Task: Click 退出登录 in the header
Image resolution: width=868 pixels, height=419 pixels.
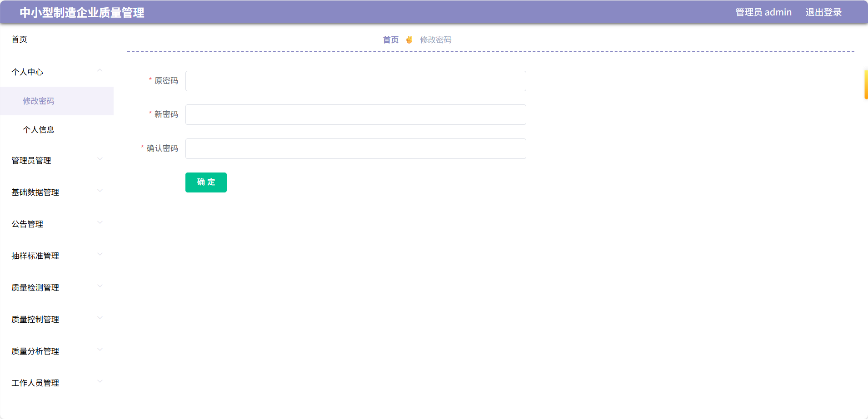Action: [x=823, y=12]
